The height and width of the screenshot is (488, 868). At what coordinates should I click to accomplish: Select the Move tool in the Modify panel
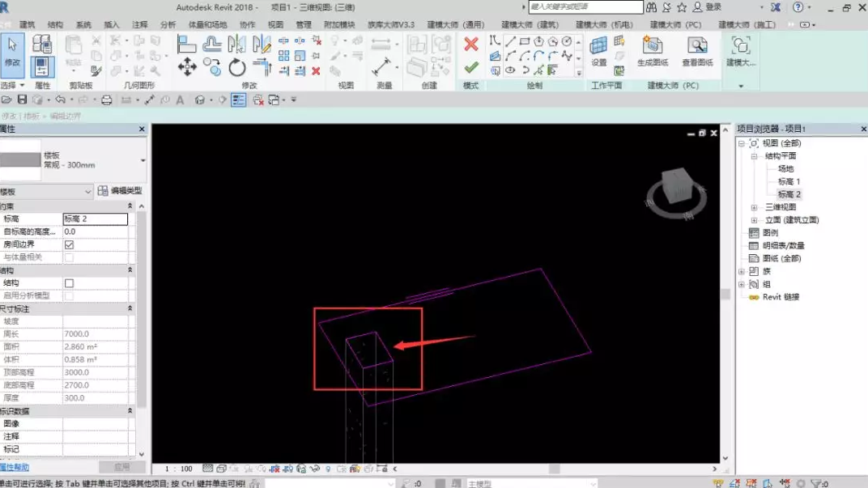coord(187,67)
